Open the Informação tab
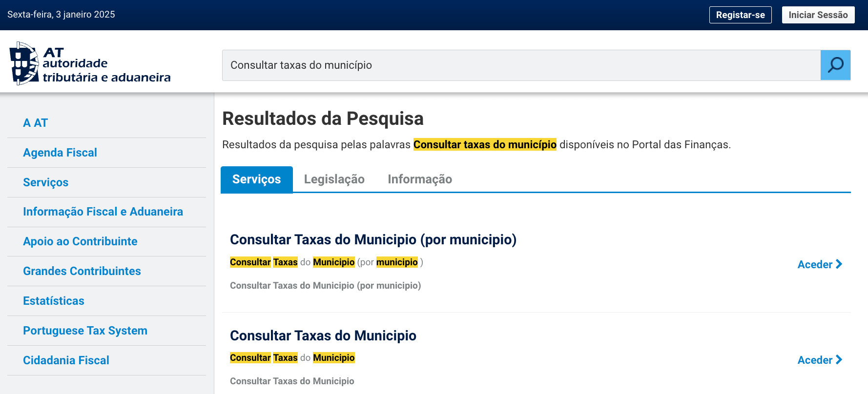 coord(419,179)
